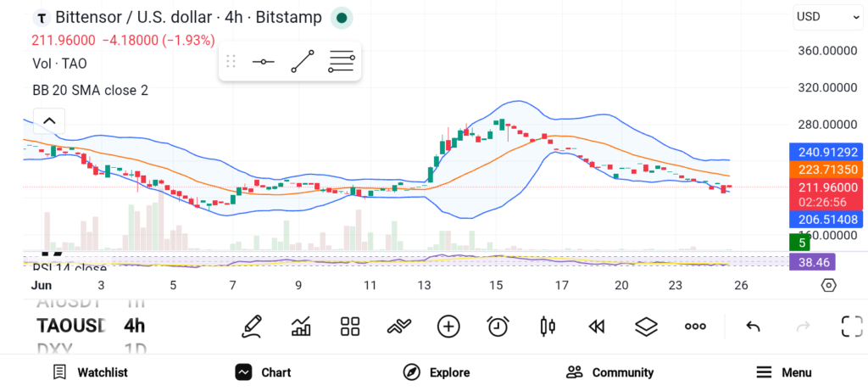This screenshot has height=391, width=868.
Task: Open the Watchlist tab
Action: coord(90,372)
